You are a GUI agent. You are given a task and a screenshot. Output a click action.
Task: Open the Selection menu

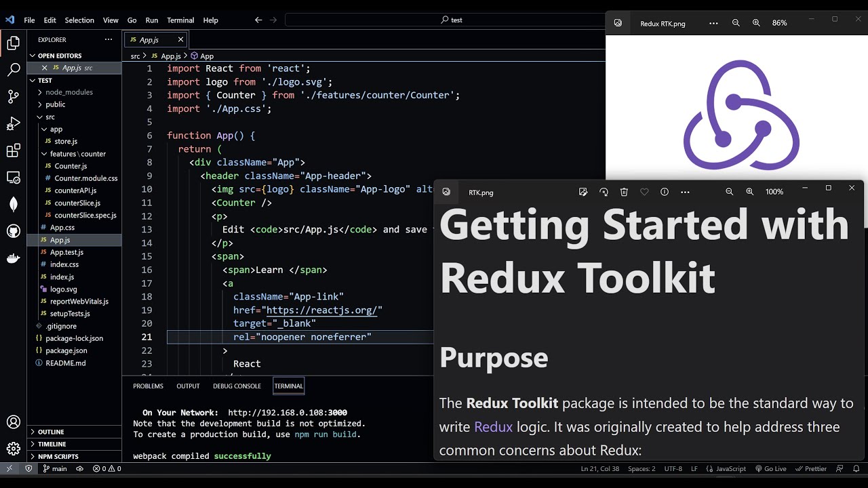click(x=79, y=20)
